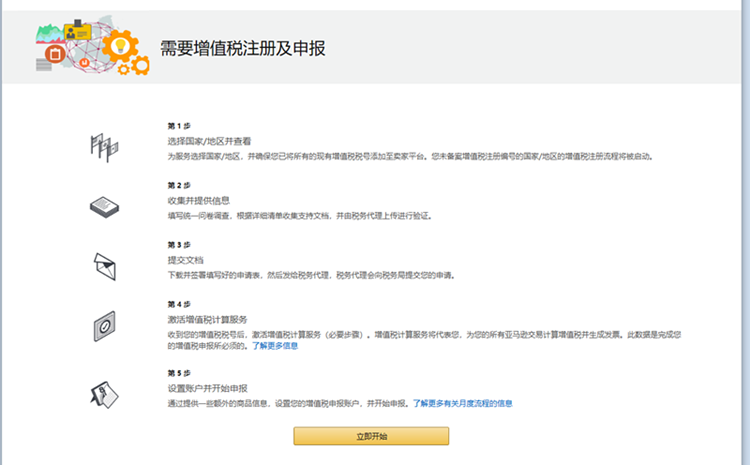Click the envelope icon for step 3

coord(104,265)
